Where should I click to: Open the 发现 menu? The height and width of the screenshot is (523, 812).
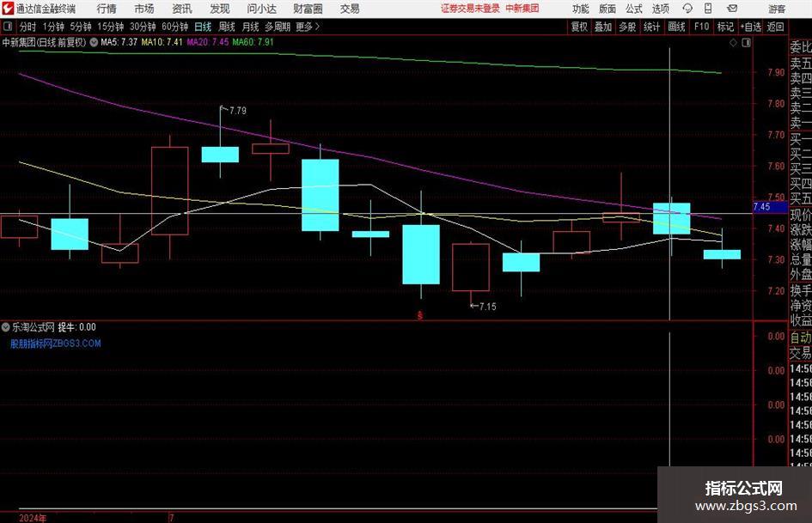click(220, 9)
